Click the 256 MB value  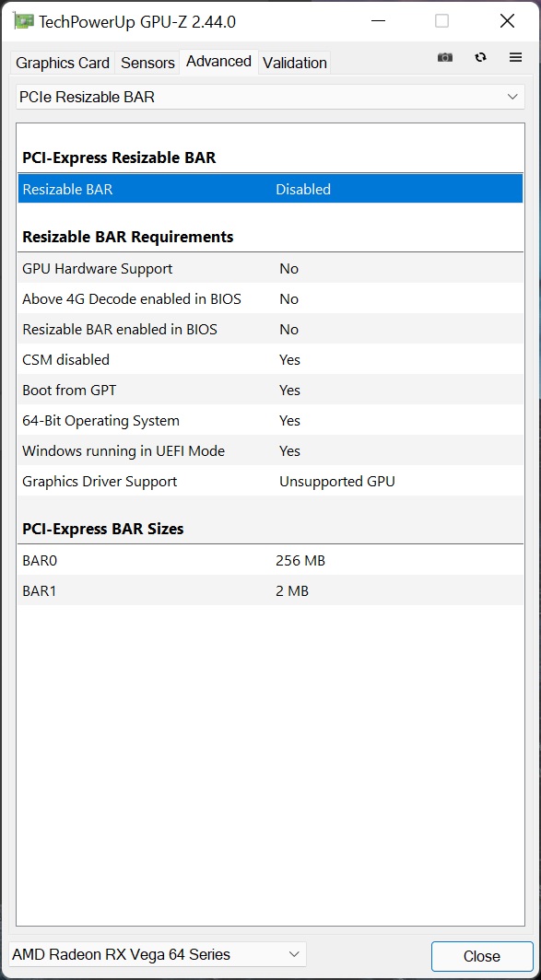coord(300,561)
